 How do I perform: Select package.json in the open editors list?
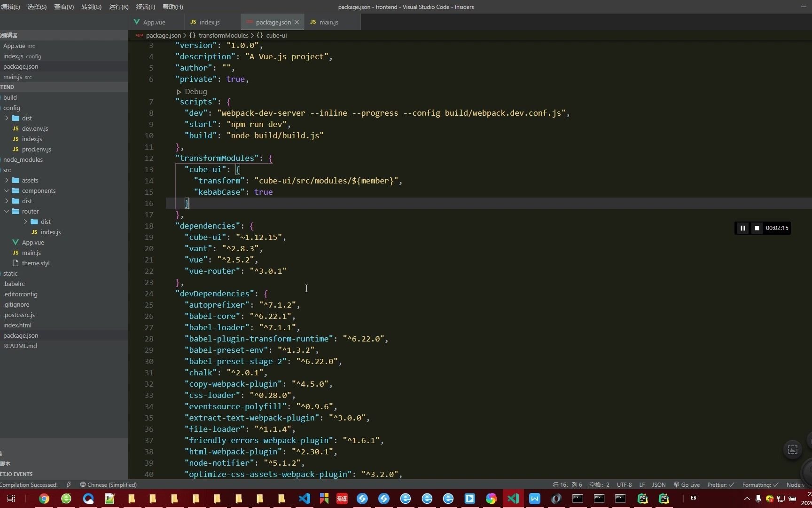click(x=21, y=66)
